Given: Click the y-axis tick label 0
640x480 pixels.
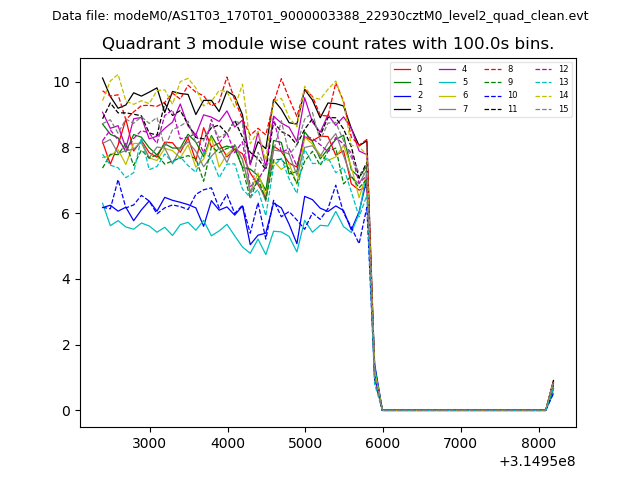Looking at the screenshot, I should pos(66,411).
